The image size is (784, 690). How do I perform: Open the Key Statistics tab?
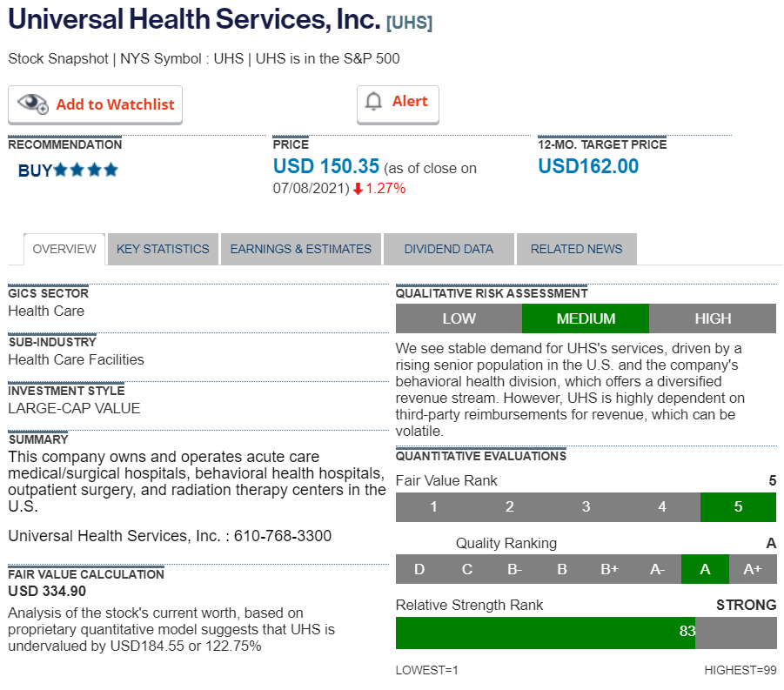pyautogui.click(x=163, y=249)
